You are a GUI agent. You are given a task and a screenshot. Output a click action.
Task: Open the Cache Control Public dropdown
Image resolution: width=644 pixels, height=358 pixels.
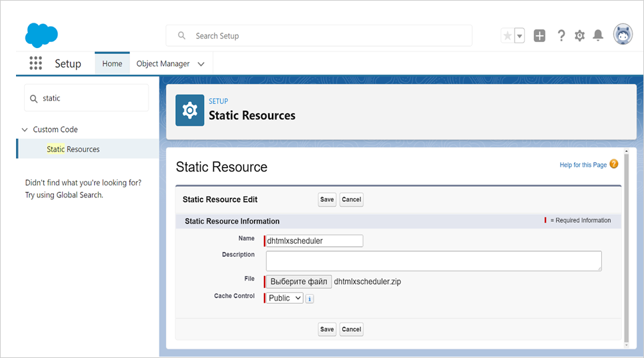tap(285, 298)
